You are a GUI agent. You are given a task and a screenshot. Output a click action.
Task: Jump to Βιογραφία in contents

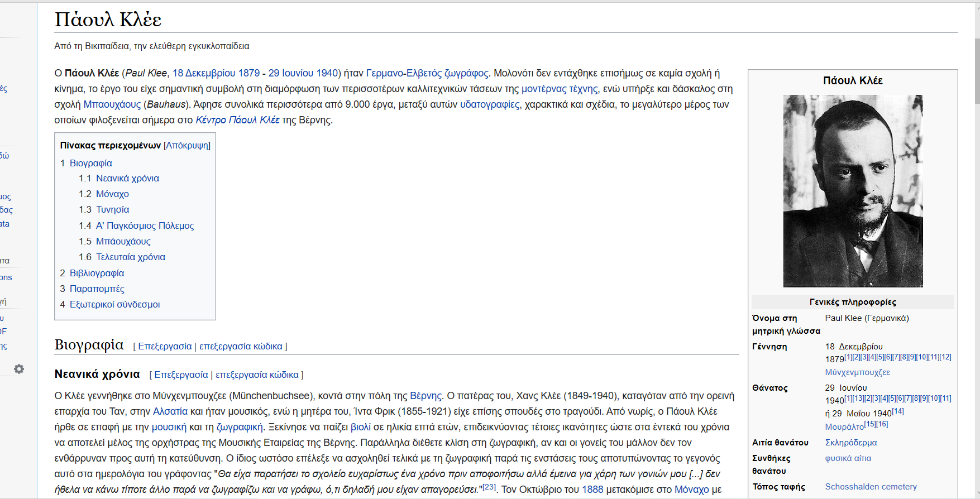pyautogui.click(x=90, y=163)
